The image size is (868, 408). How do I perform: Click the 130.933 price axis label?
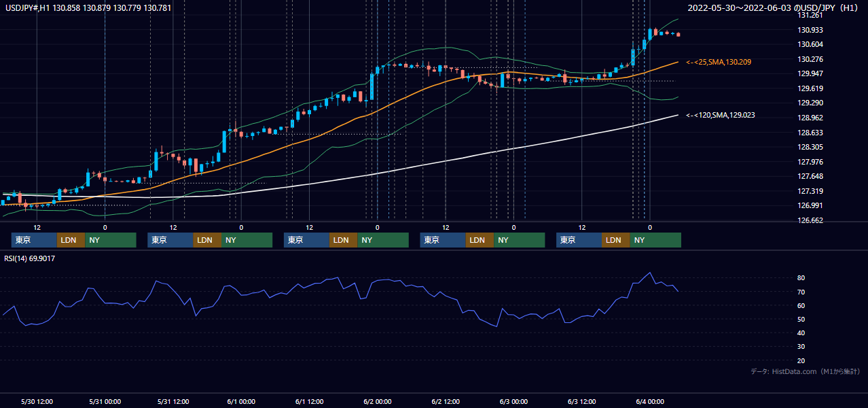point(812,30)
